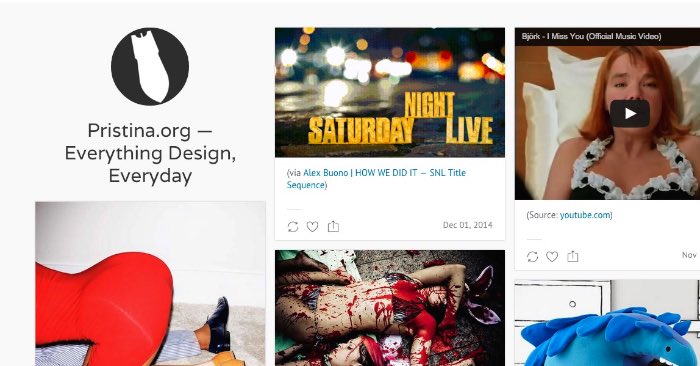Open the Saturday Night Live title image
The width and height of the screenshot is (700, 366).
point(390,92)
